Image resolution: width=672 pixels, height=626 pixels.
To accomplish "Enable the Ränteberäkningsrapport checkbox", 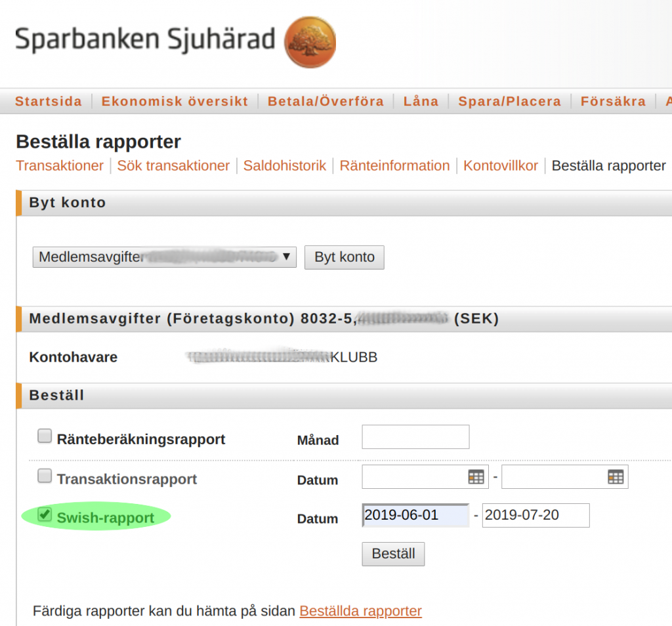I will (45, 436).
